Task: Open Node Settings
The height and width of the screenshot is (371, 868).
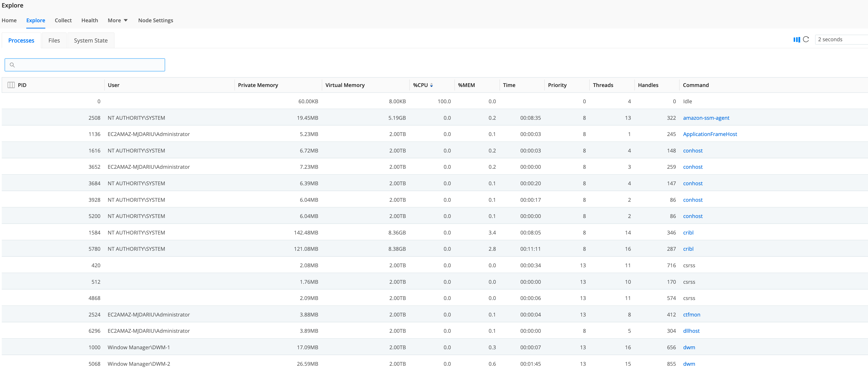Action: click(x=155, y=20)
